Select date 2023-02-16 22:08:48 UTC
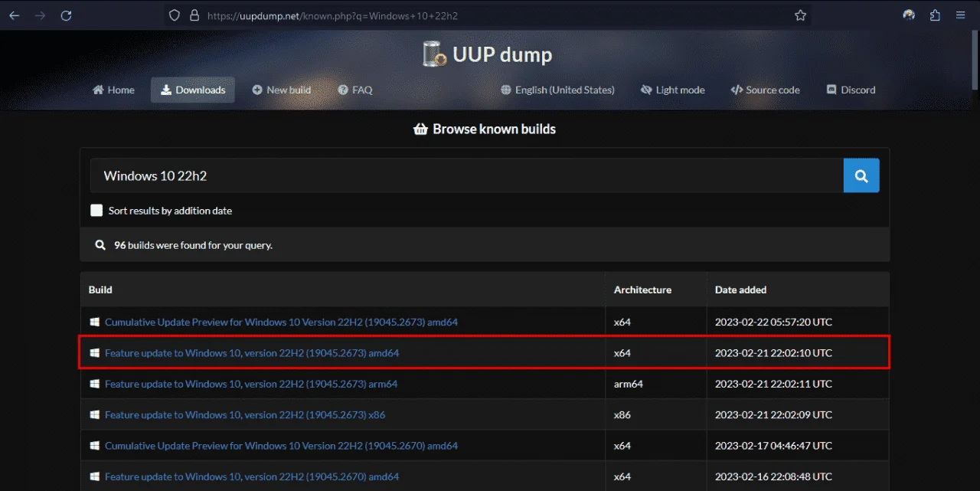 coord(773,476)
